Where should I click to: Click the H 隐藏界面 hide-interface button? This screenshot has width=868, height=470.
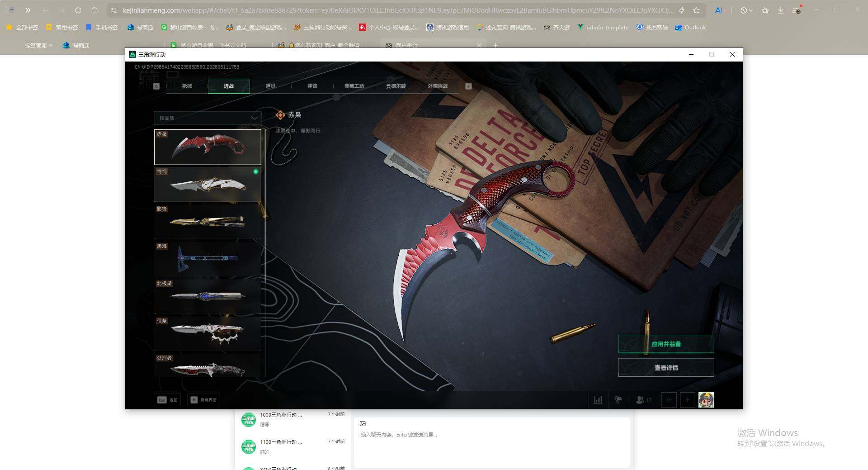pyautogui.click(x=203, y=400)
